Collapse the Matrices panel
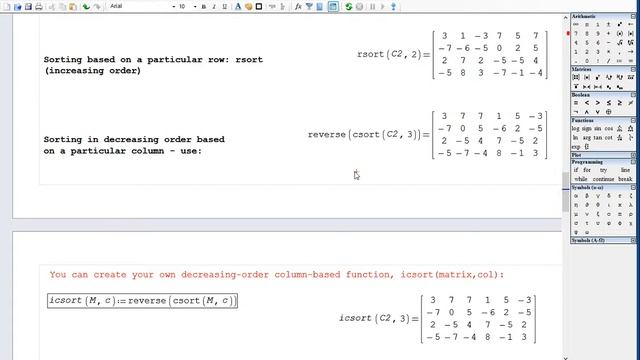The height and width of the screenshot is (360, 640). click(x=633, y=69)
